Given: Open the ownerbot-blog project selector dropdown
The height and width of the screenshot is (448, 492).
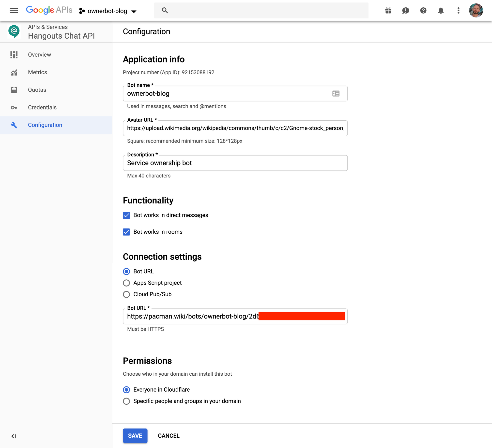Looking at the screenshot, I should [x=108, y=11].
